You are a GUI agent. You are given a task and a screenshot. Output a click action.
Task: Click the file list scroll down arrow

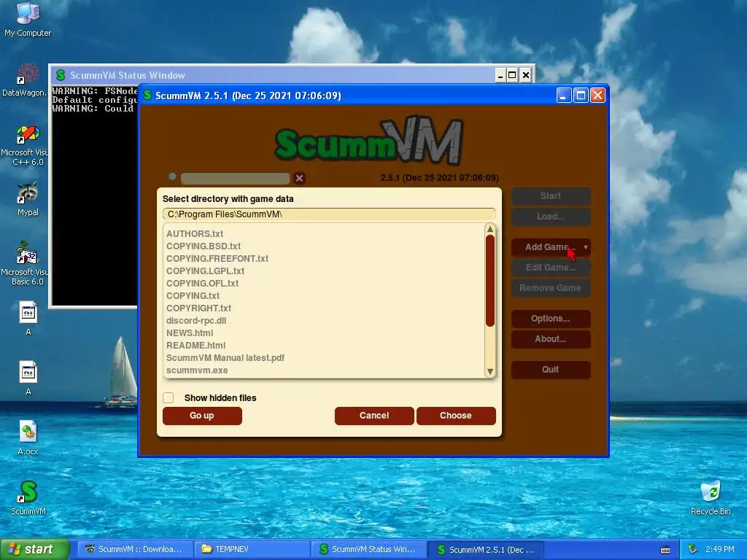pos(489,371)
